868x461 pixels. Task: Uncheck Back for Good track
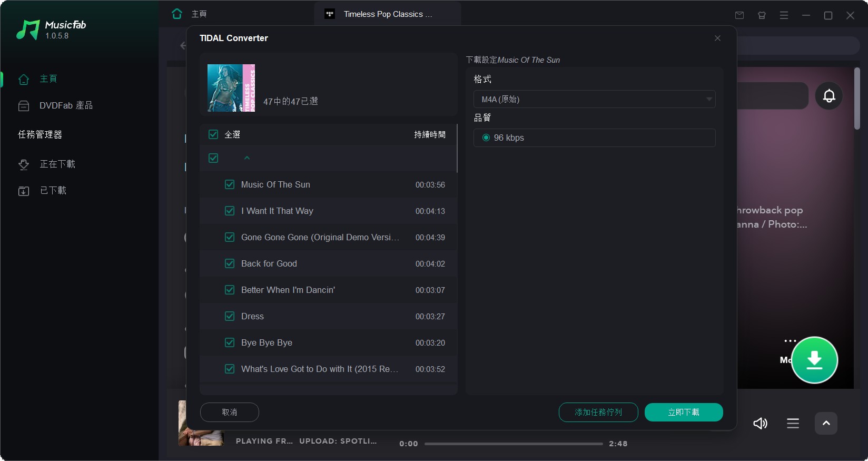(x=230, y=263)
